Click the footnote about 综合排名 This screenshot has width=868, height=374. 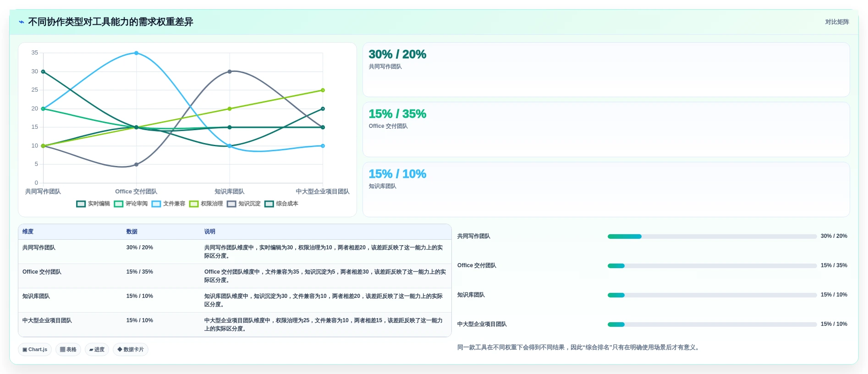click(x=579, y=348)
